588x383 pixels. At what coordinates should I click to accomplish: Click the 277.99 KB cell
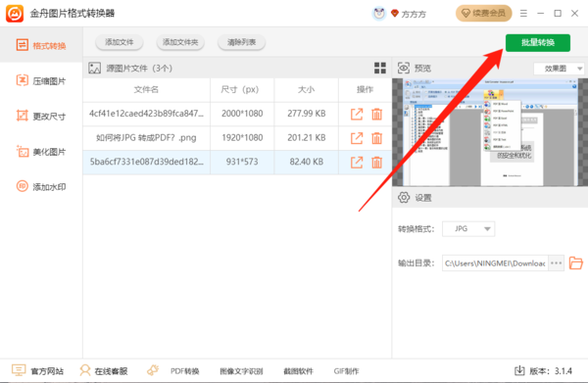tap(307, 114)
